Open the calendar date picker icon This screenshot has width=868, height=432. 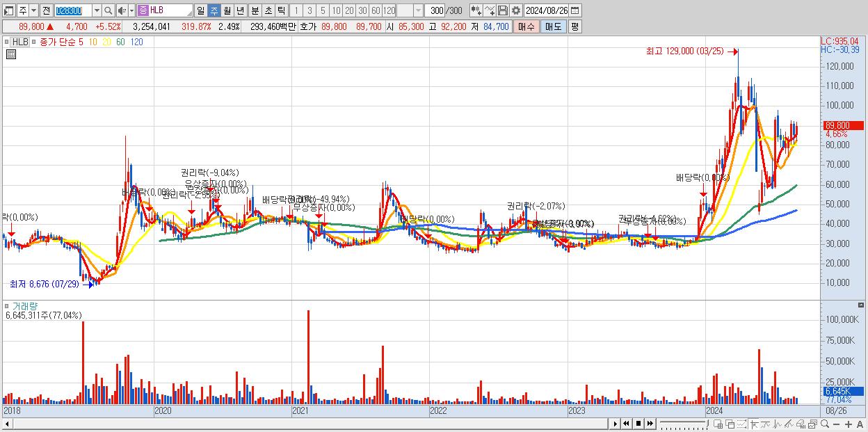pyautogui.click(x=575, y=10)
